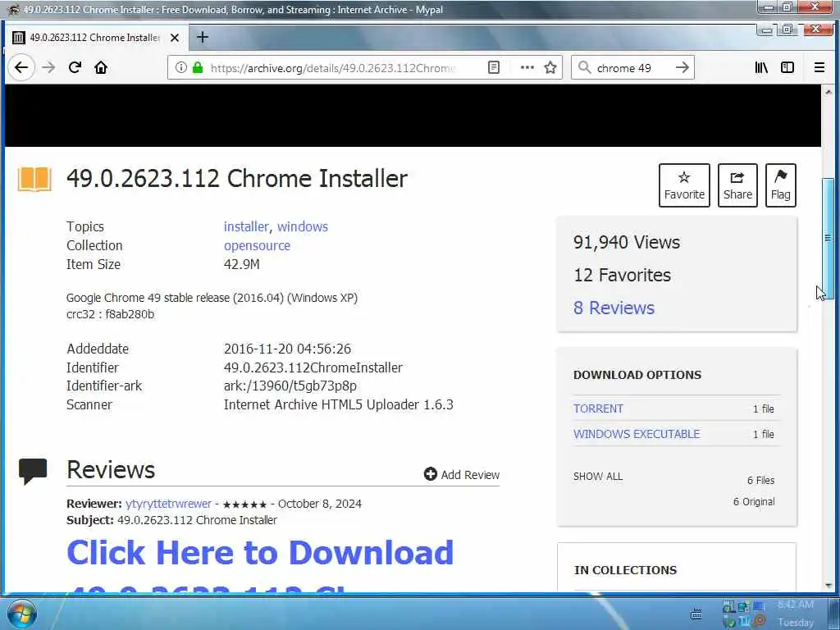Open page actions three-dot menu

527,67
